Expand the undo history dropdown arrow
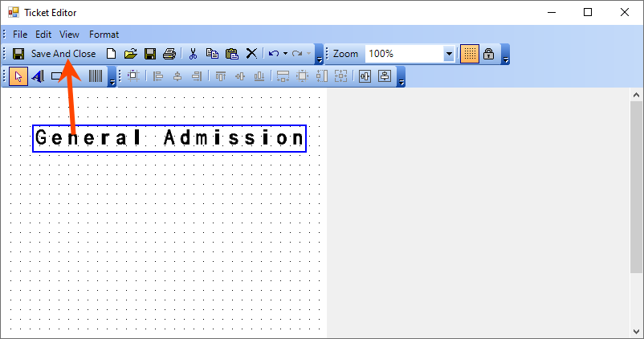This screenshot has width=644, height=339. (285, 54)
